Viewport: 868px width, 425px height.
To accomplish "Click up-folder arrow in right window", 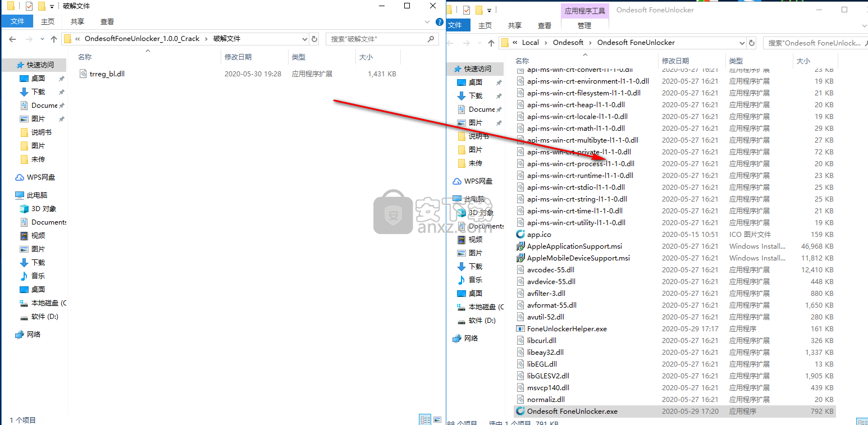I will [491, 43].
